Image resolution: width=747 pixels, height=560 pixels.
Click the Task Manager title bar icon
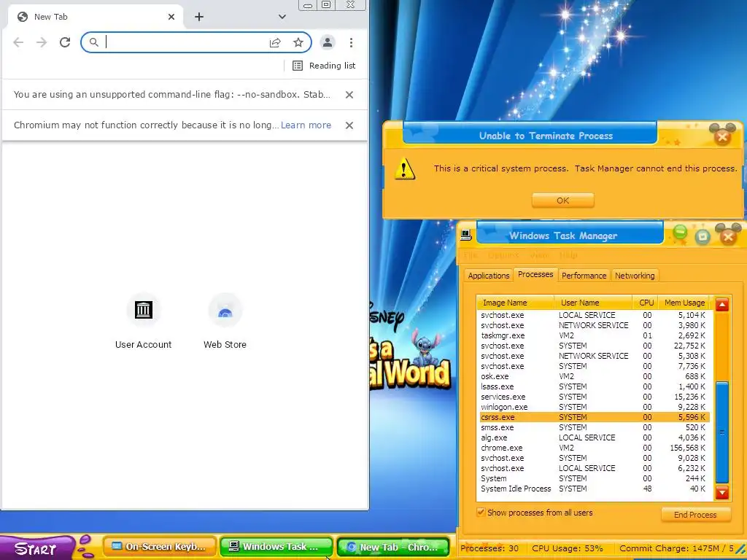[x=466, y=235]
